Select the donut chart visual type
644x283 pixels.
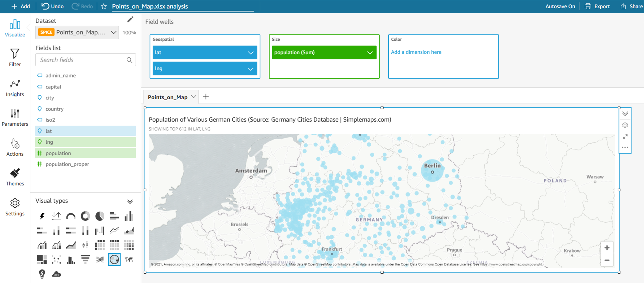pyautogui.click(x=85, y=216)
